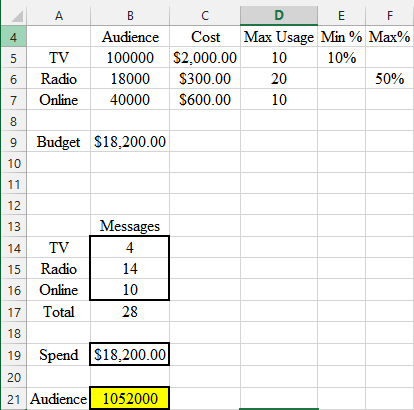
Task: Click the 'Cost' heading cell
Action: tap(205, 37)
